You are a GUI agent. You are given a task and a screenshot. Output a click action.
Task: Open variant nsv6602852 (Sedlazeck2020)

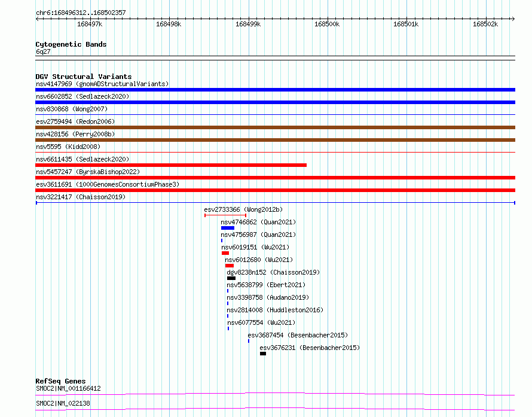[82, 96]
